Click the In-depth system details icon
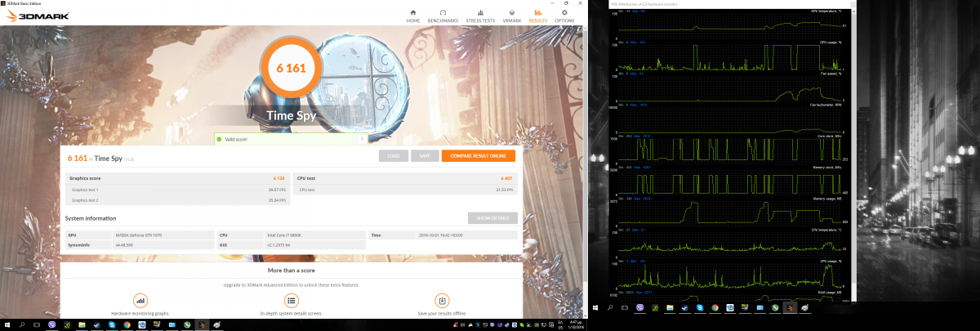The height and width of the screenshot is (331, 980). coord(292,301)
